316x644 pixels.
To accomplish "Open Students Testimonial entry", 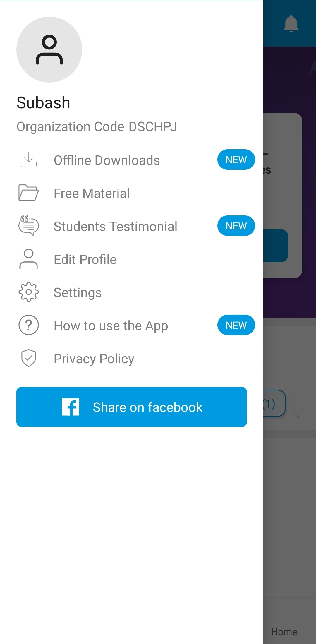I will click(115, 227).
